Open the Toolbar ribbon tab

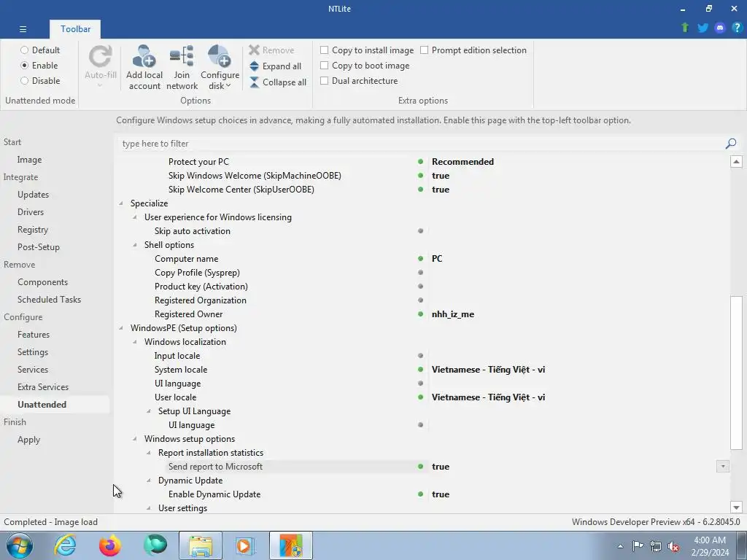point(75,29)
